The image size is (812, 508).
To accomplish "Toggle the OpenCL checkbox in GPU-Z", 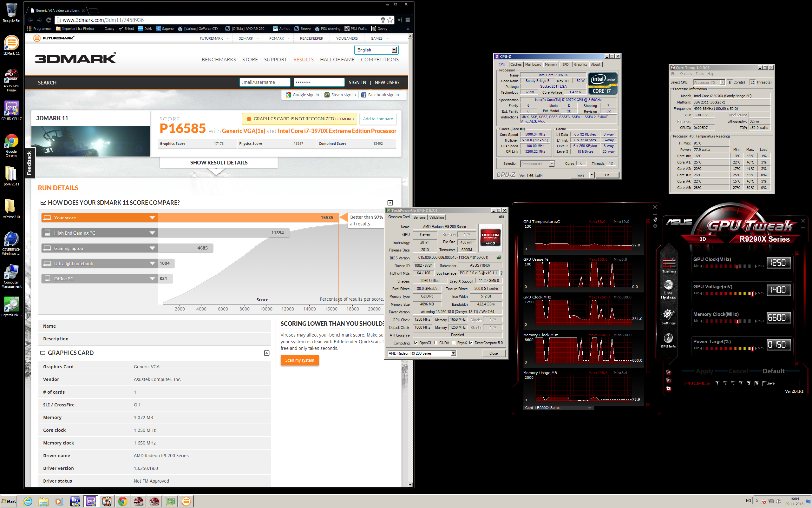I will click(416, 343).
